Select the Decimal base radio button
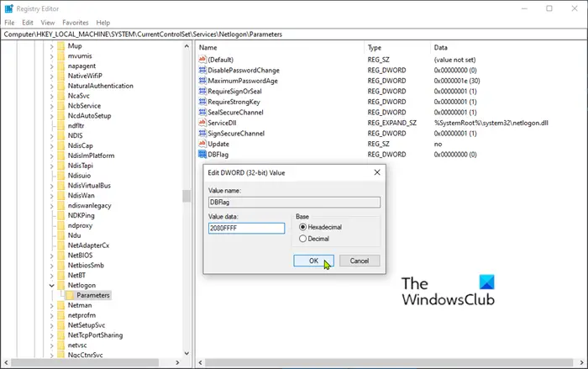This screenshot has height=369, width=588. coord(302,239)
